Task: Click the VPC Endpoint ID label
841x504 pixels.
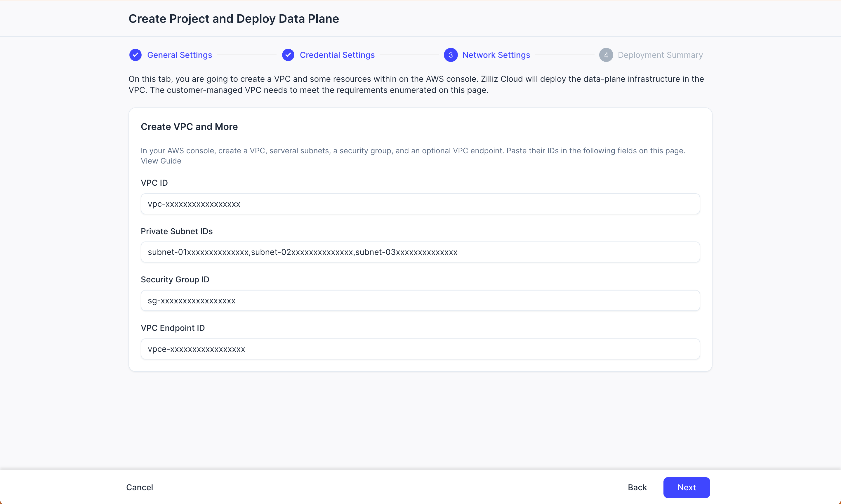Action: 173,328
